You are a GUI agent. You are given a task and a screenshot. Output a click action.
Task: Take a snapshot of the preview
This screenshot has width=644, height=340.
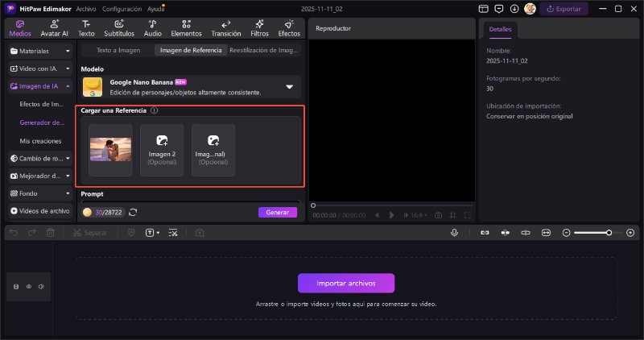438,215
